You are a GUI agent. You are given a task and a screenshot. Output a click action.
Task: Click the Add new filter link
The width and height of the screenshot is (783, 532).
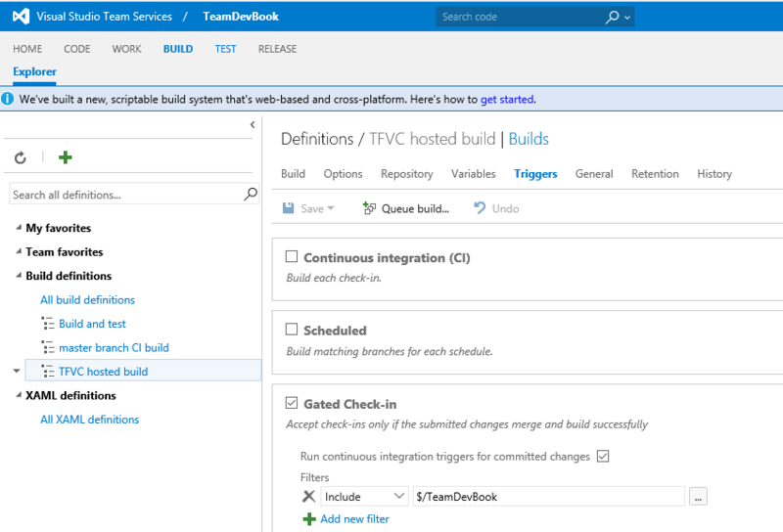pos(354,519)
